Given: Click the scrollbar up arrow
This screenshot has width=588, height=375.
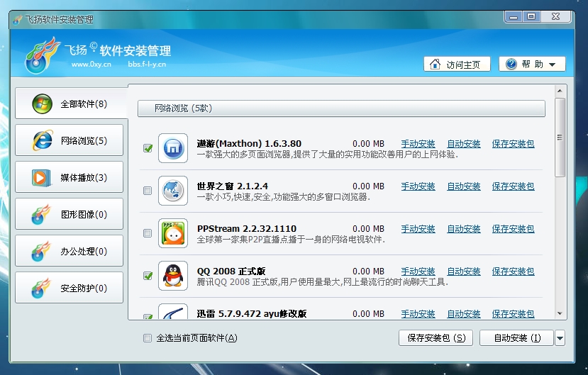Looking at the screenshot, I should (x=560, y=91).
